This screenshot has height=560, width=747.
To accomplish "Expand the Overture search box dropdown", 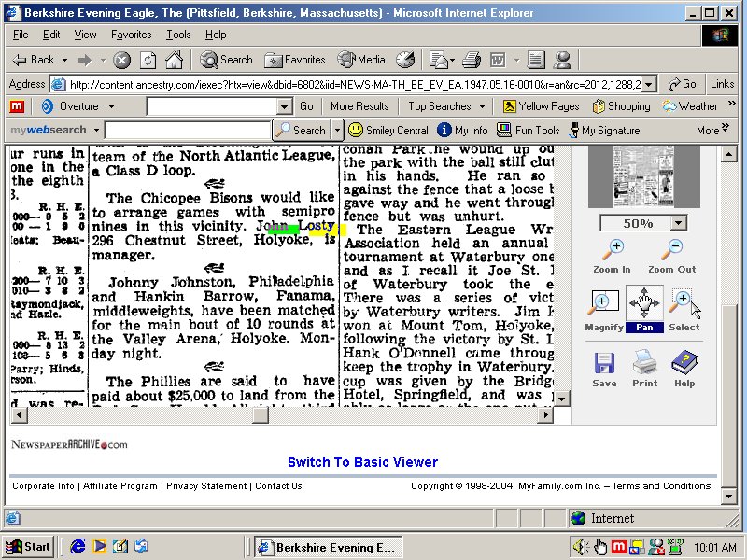I will pos(285,106).
